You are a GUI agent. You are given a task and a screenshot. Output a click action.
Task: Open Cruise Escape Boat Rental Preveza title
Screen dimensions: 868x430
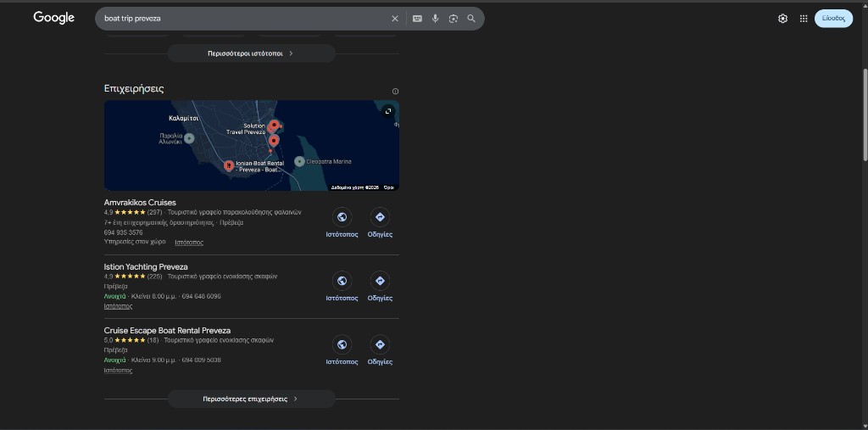pyautogui.click(x=167, y=330)
